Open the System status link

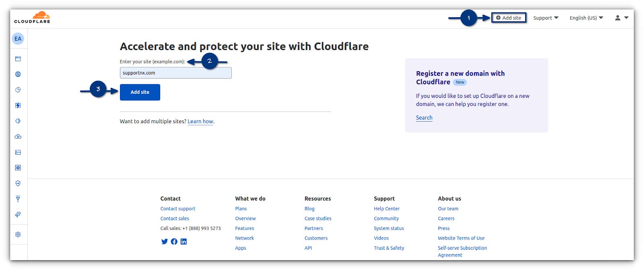pos(388,228)
